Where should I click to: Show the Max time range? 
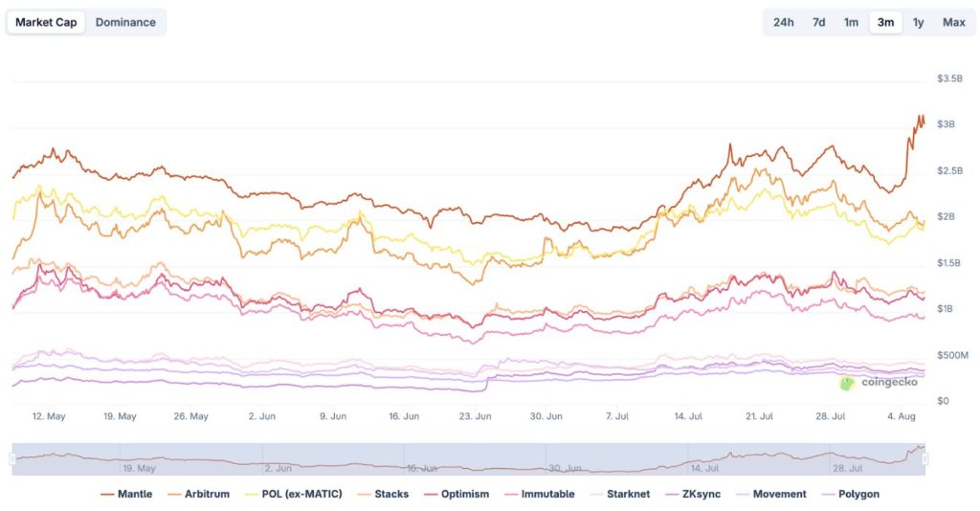953,22
